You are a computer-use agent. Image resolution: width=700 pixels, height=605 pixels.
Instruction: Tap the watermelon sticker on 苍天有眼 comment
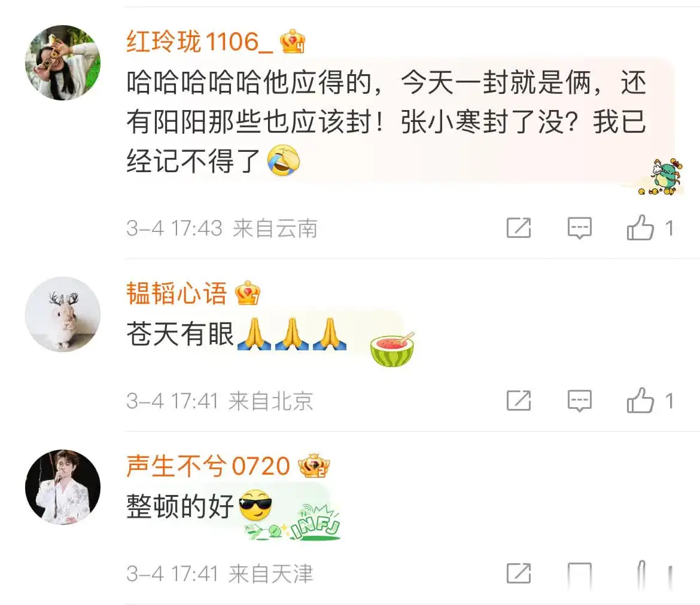[392, 349]
